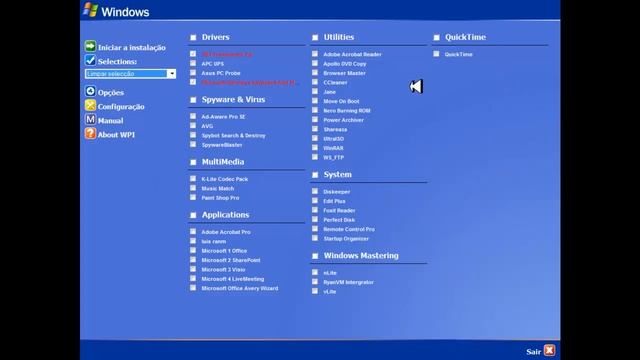Check the Adobe Acrobat Reader checkbox
The image size is (640, 360).
315,54
